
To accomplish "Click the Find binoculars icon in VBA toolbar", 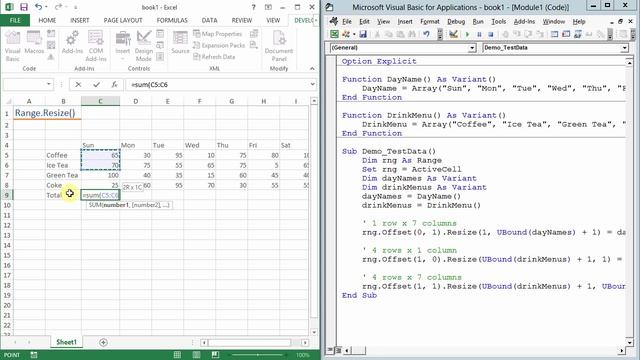I will tap(412, 34).
